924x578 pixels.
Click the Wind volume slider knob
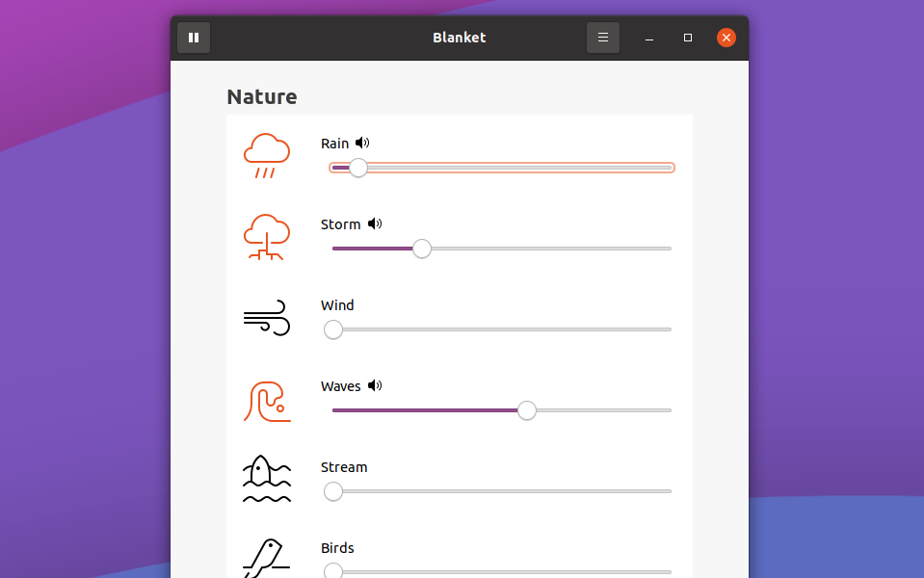click(x=333, y=330)
